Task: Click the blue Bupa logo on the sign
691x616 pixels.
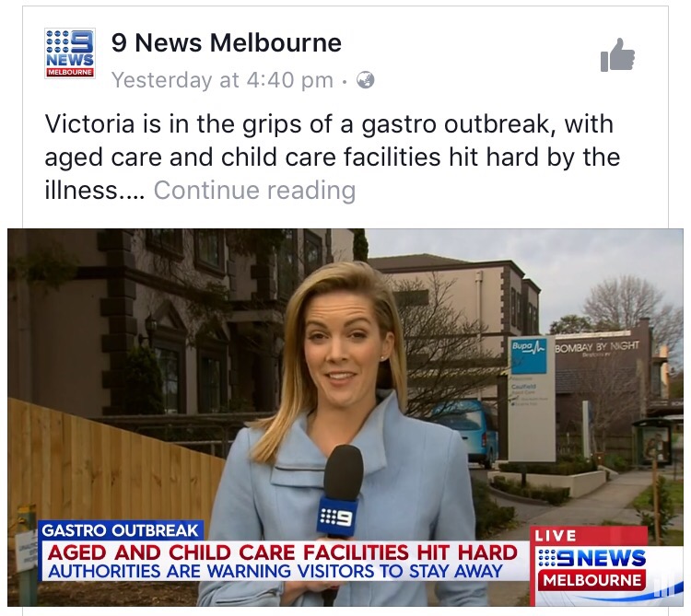Action: (x=529, y=354)
